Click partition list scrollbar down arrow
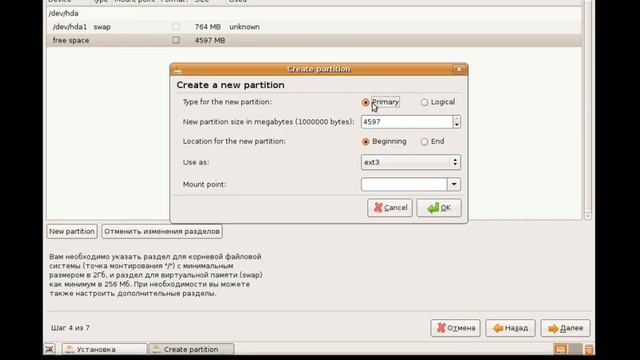The height and width of the screenshot is (360, 640). point(588,216)
